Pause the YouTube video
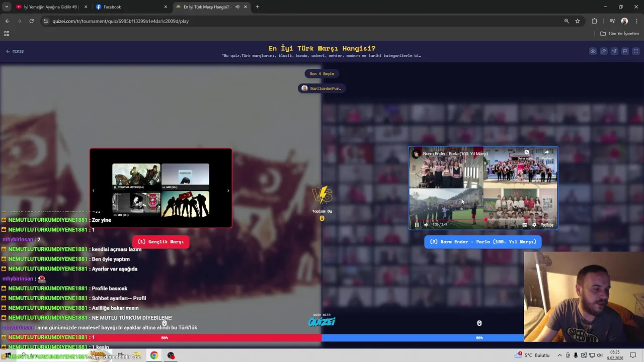The width and height of the screenshot is (644, 362). (x=417, y=225)
